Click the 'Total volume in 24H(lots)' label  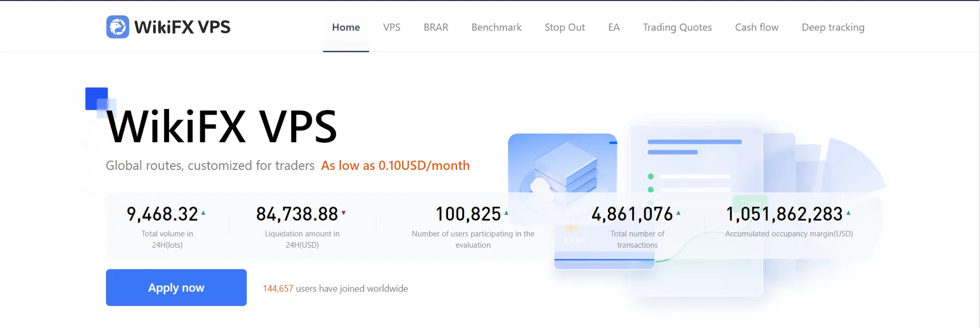[167, 239]
